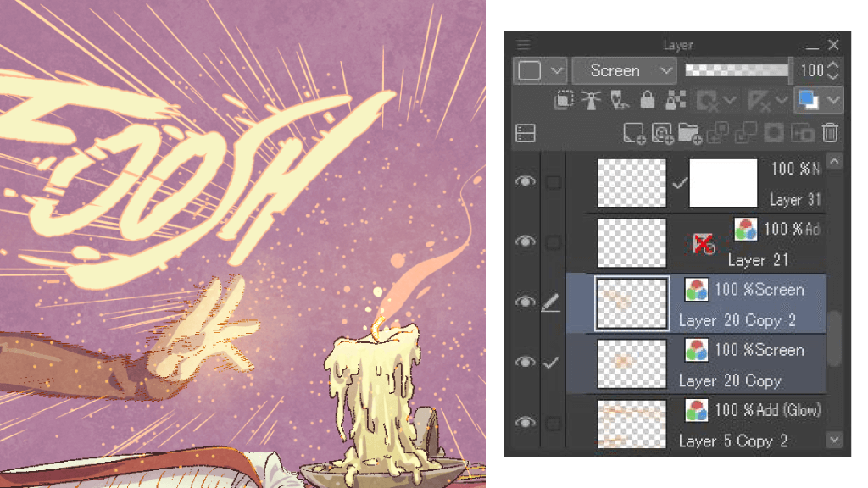This screenshot has height=488, width=868.
Task: Delete the layer with trash can icon
Action: tap(831, 133)
